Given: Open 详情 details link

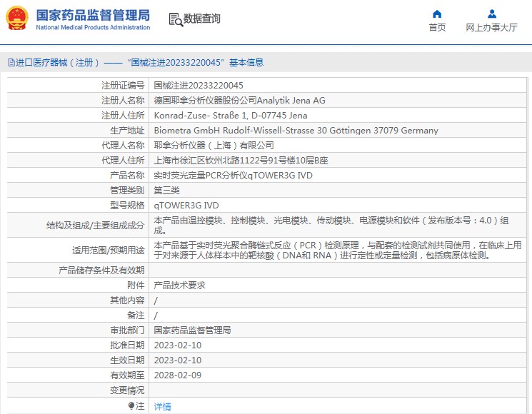Looking at the screenshot, I should (163, 406).
